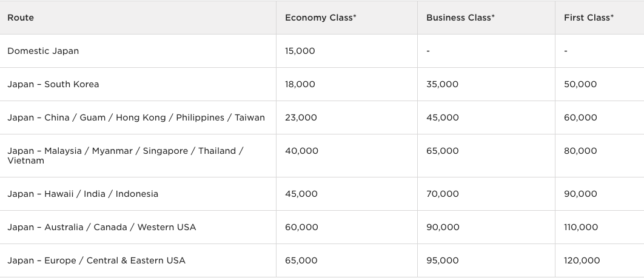This screenshot has height=278, width=644.
Task: Click the 80,000 First Class value
Action: click(x=580, y=151)
